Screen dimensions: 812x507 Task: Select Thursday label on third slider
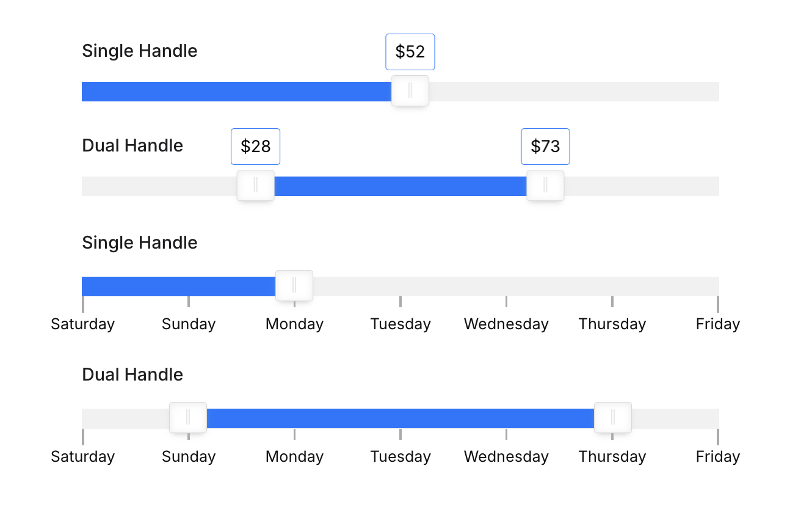612,324
